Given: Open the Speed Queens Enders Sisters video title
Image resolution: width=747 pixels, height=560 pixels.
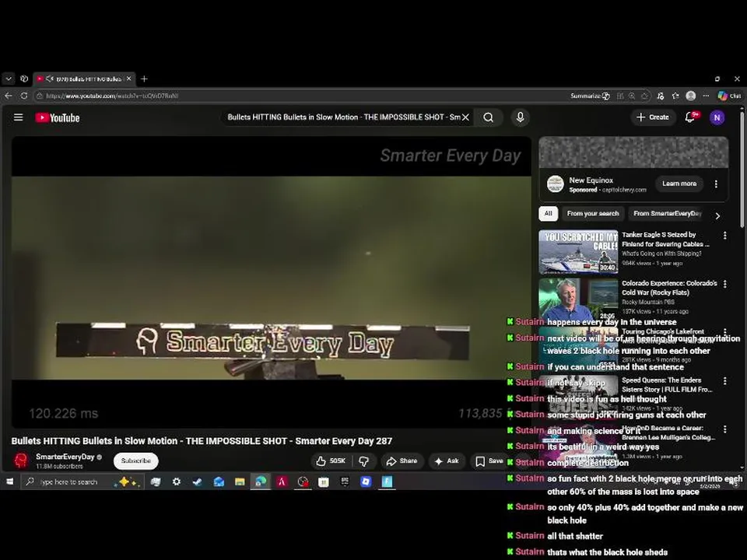Looking at the screenshot, I should tap(667, 384).
